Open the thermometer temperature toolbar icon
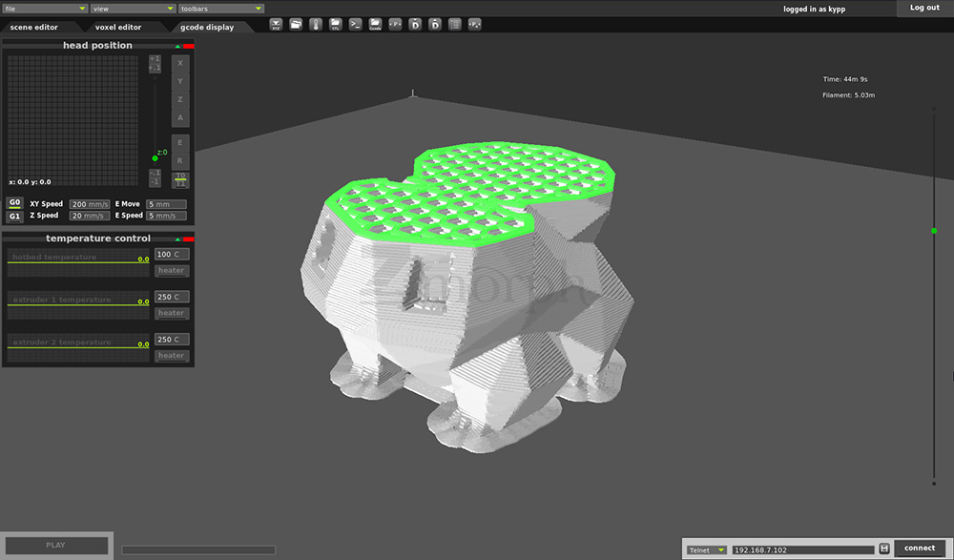Viewport: 954px width, 560px height. tap(316, 24)
